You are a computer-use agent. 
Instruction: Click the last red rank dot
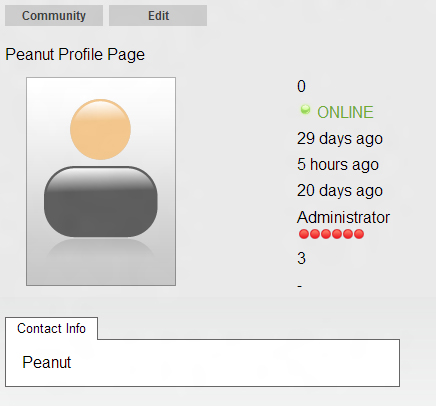[x=359, y=234]
